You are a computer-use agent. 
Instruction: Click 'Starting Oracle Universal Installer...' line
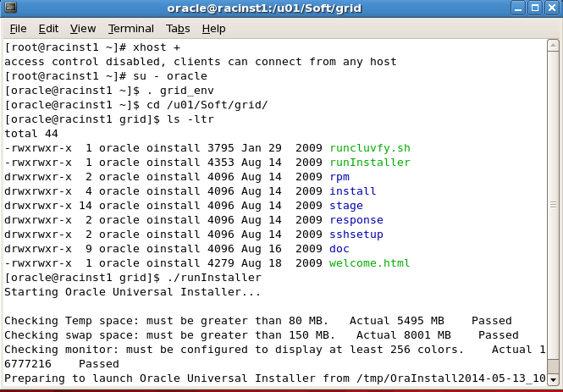(x=132, y=292)
